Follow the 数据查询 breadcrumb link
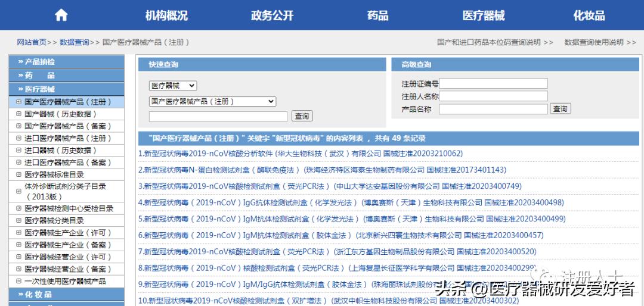The image size is (644, 306). coord(75,42)
